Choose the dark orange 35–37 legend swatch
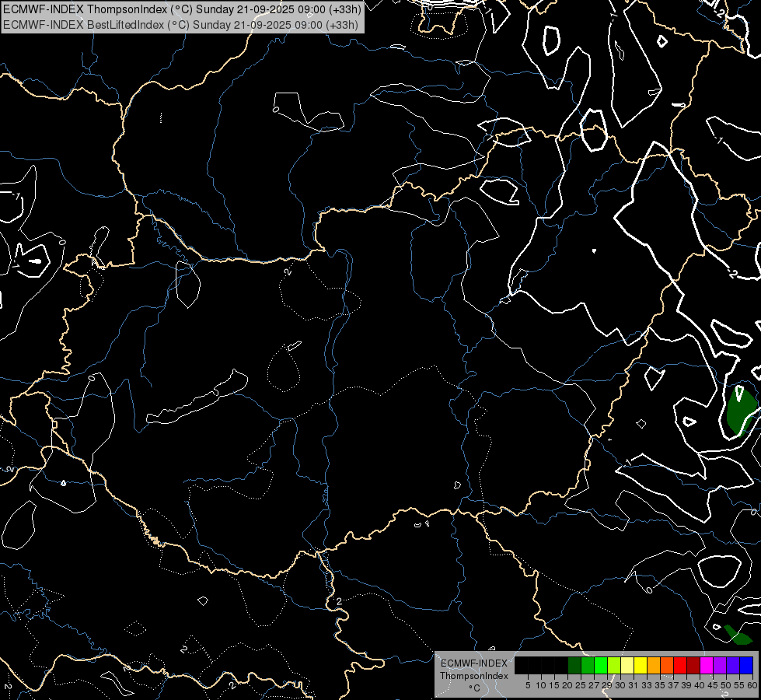This screenshot has height=700, width=761. 667,665
